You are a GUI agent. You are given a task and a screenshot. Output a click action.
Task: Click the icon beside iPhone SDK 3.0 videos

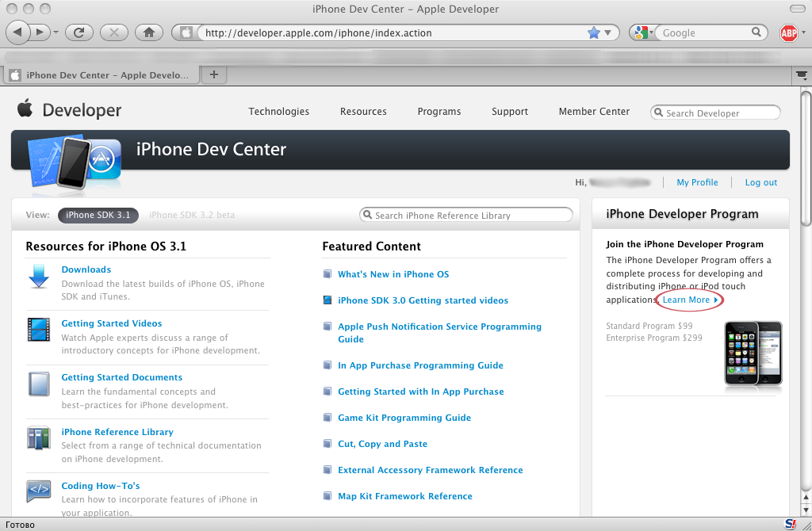pyautogui.click(x=327, y=300)
